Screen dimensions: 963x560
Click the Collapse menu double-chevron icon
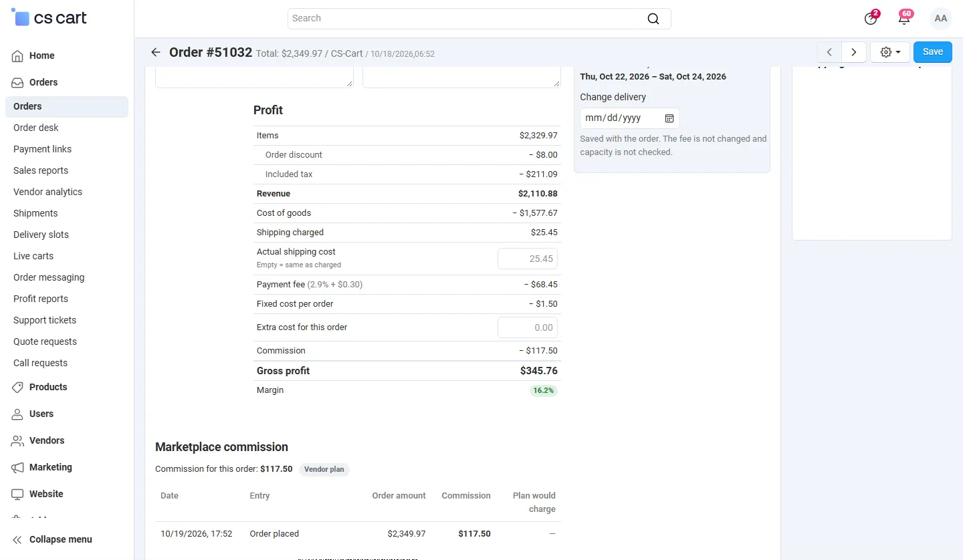17,539
